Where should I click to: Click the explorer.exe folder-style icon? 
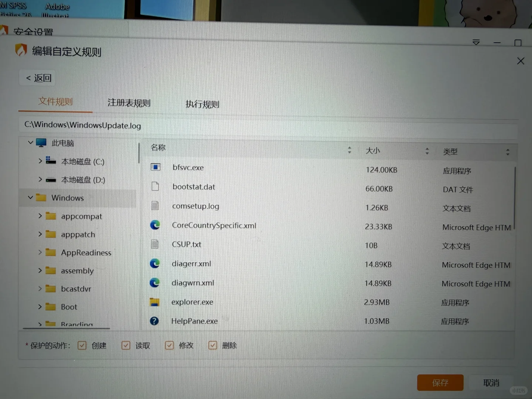(x=154, y=302)
